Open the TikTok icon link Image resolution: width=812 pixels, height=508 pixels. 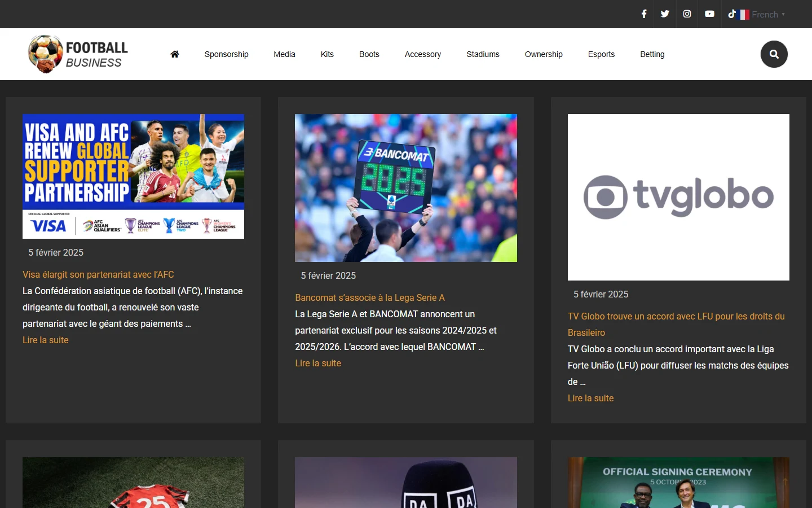(732, 14)
